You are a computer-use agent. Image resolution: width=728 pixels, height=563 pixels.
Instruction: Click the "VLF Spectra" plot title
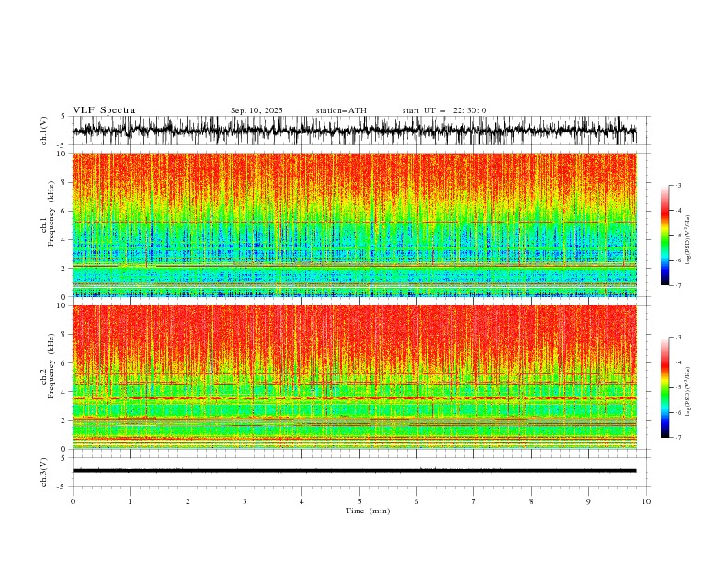click(104, 110)
